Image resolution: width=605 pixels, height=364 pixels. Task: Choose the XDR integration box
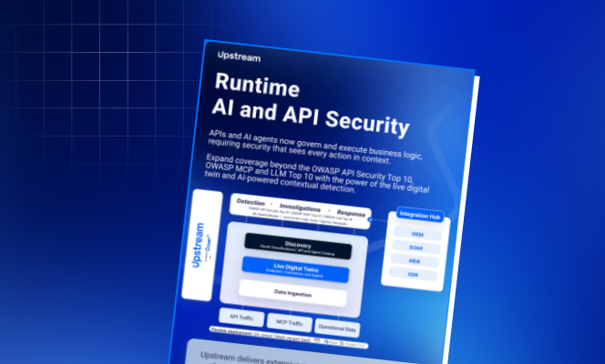pyautogui.click(x=413, y=274)
